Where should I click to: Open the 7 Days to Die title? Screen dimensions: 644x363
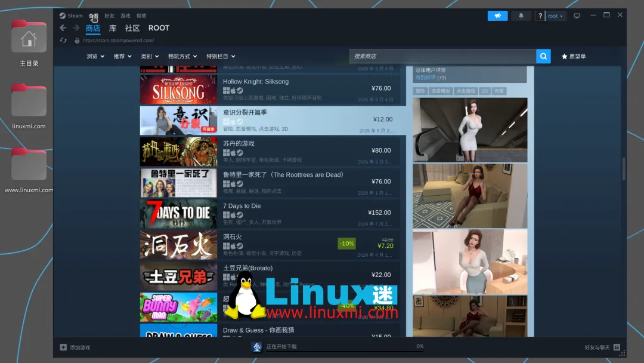coord(241,205)
